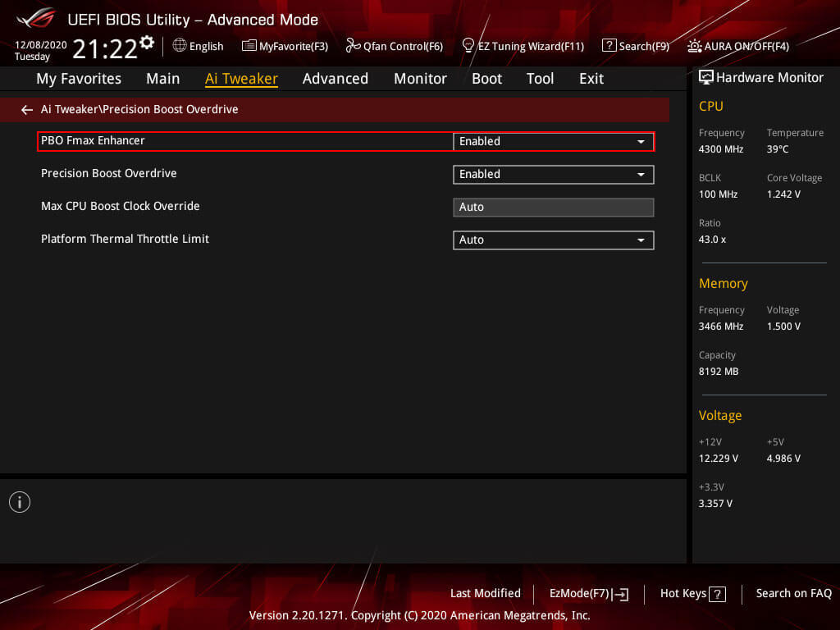The width and height of the screenshot is (840, 630).
Task: Click the 12/08/2020 date
Action: [41, 45]
